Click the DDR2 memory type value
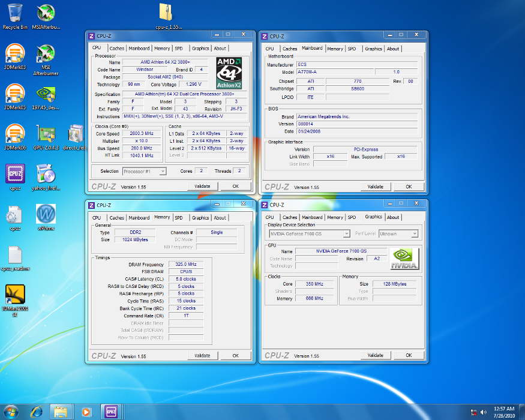The image size is (525, 420). coord(135,232)
